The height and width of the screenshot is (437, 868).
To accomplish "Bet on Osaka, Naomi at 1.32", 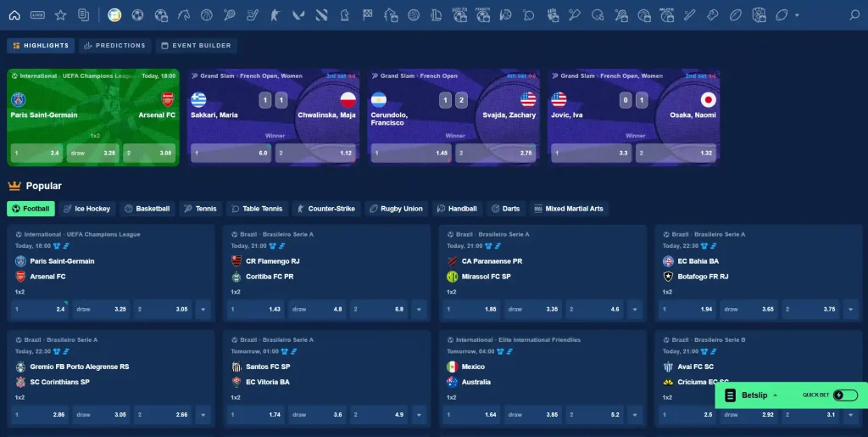I will [x=676, y=153].
